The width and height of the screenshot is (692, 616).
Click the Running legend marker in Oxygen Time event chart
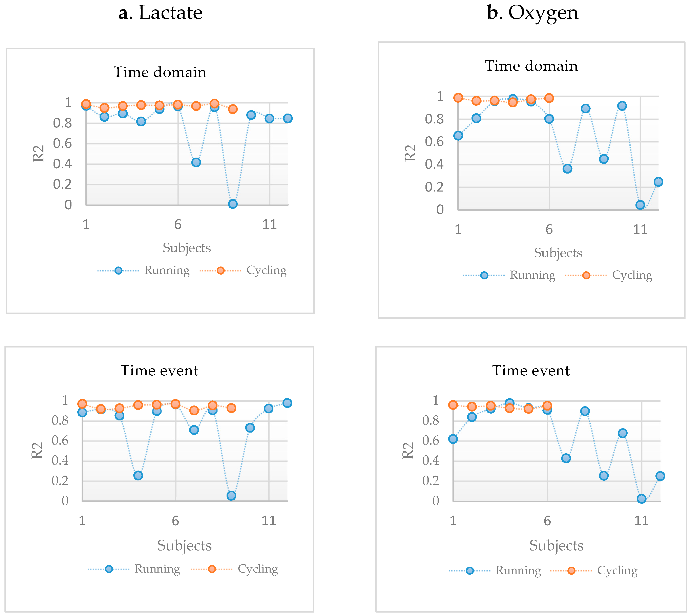(x=469, y=571)
